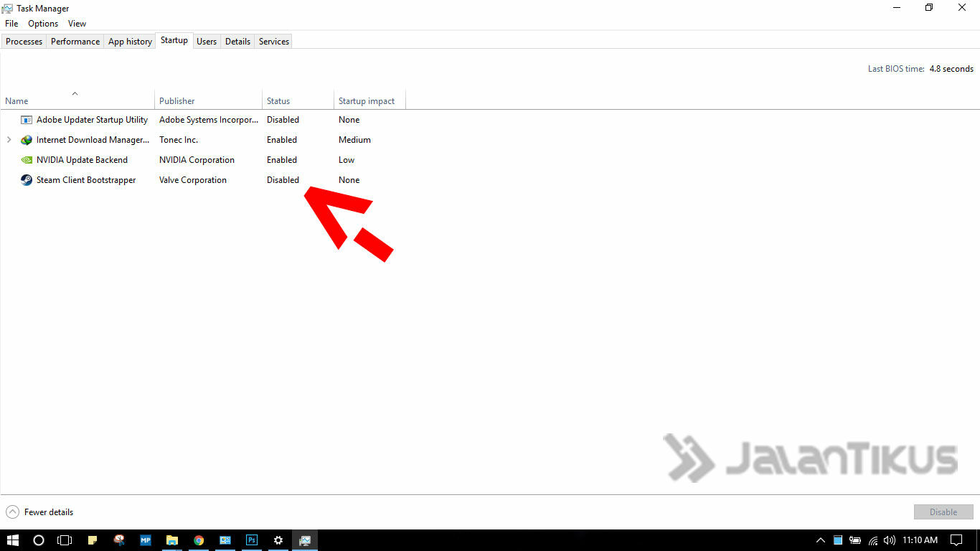Click the Adobe Systems Incorporated publisher cell
980x551 pixels.
tap(209, 120)
